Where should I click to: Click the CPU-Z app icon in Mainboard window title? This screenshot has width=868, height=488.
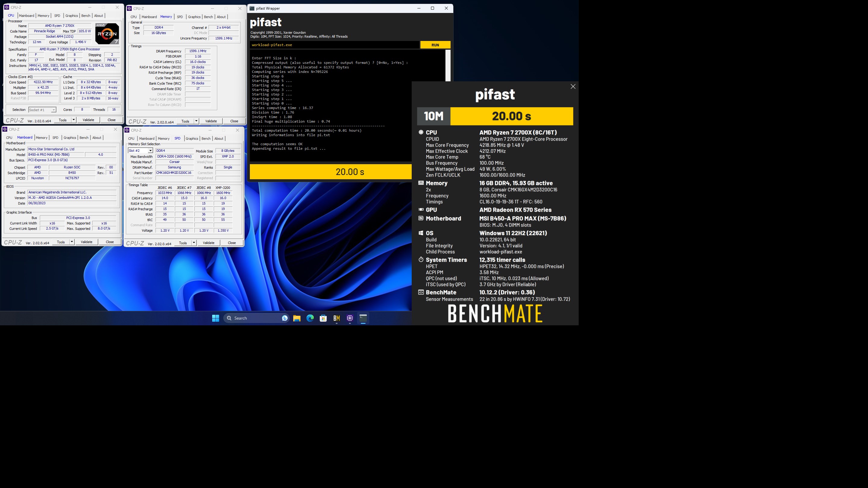click(5, 129)
